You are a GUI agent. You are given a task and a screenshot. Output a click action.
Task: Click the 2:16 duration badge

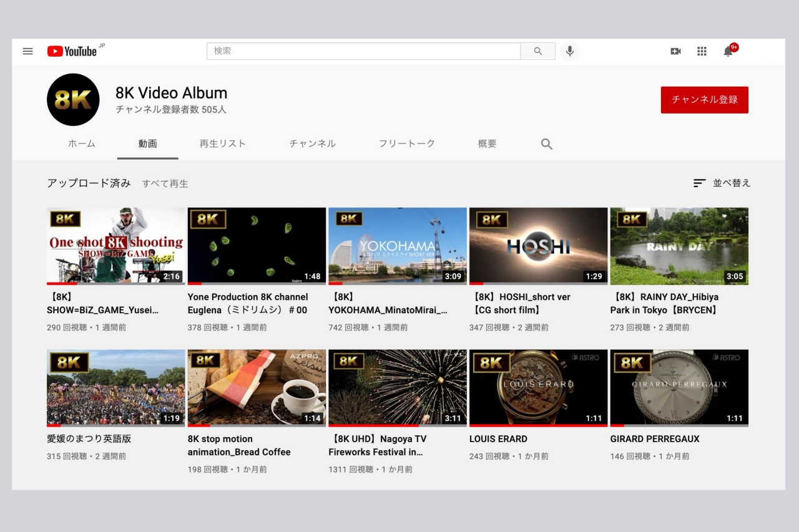(x=171, y=276)
